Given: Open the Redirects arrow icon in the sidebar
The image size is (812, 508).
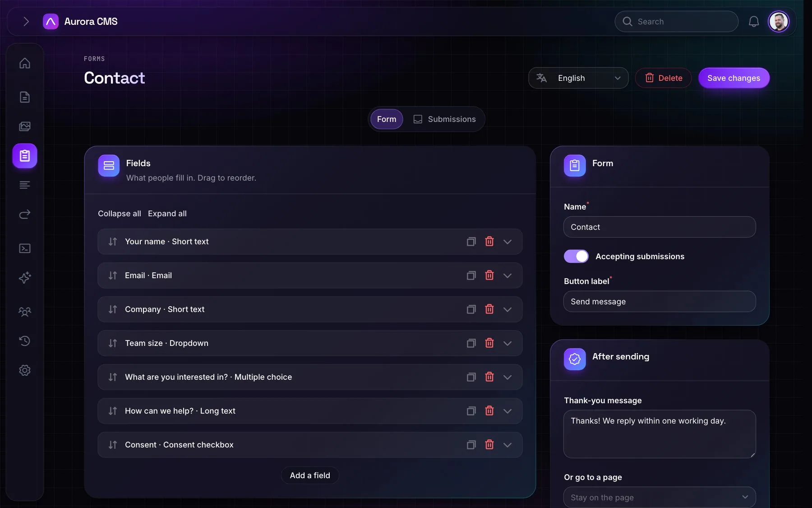Looking at the screenshot, I should (x=25, y=214).
